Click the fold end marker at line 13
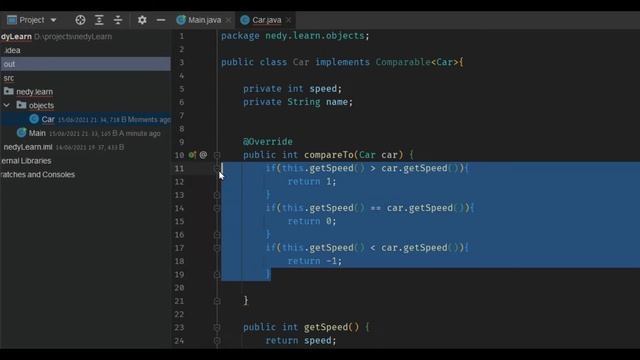 [217, 195]
